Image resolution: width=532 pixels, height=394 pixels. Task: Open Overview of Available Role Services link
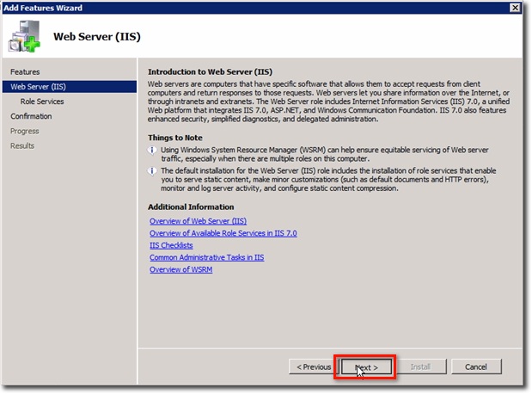[223, 233]
